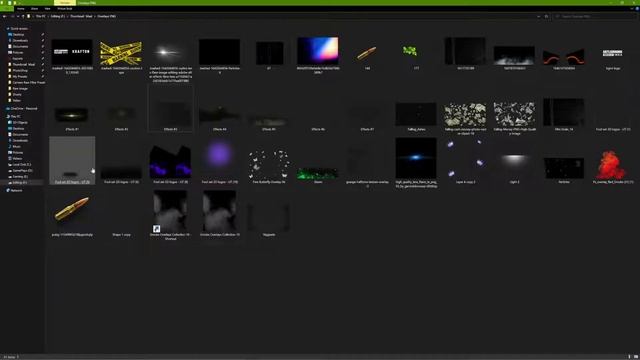Switch to details view in status bar
The height and width of the screenshot is (360, 640).
click(630, 357)
